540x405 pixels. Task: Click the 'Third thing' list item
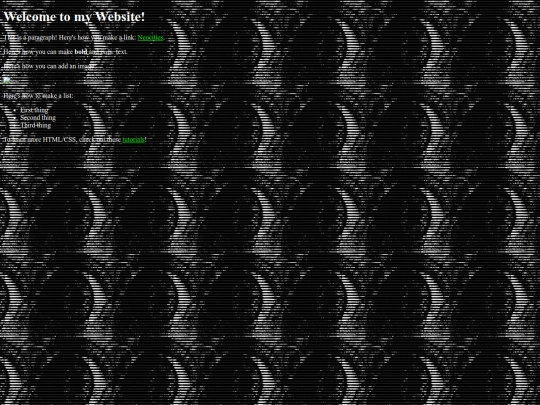click(x=36, y=125)
